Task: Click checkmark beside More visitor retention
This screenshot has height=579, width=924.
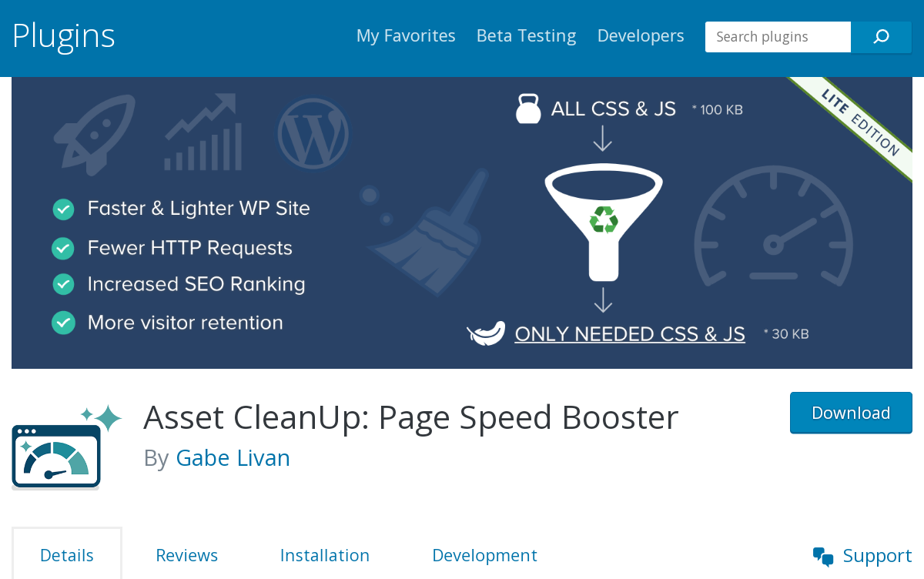Action: [62, 323]
